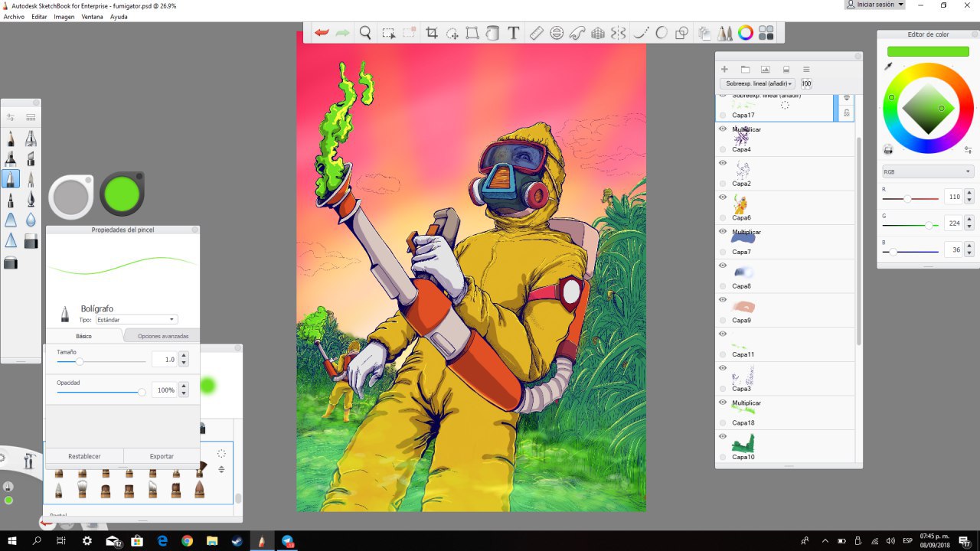
Task: Open the layers panel menu icon
Action: (806, 69)
